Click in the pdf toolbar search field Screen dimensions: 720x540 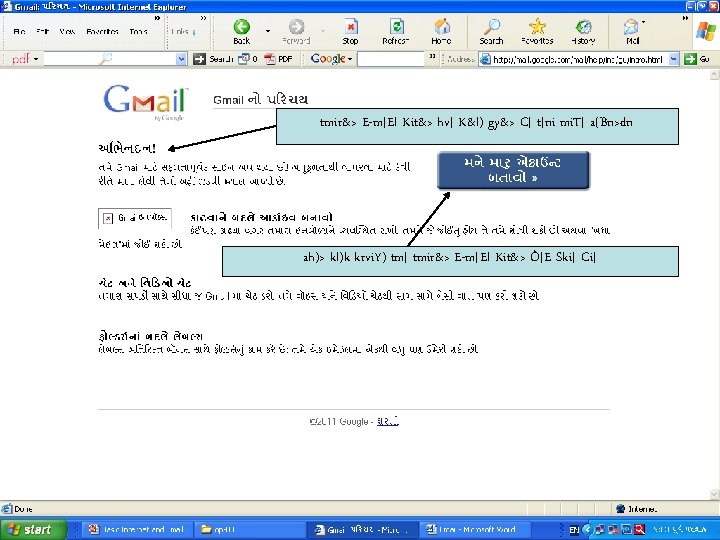click(110, 59)
